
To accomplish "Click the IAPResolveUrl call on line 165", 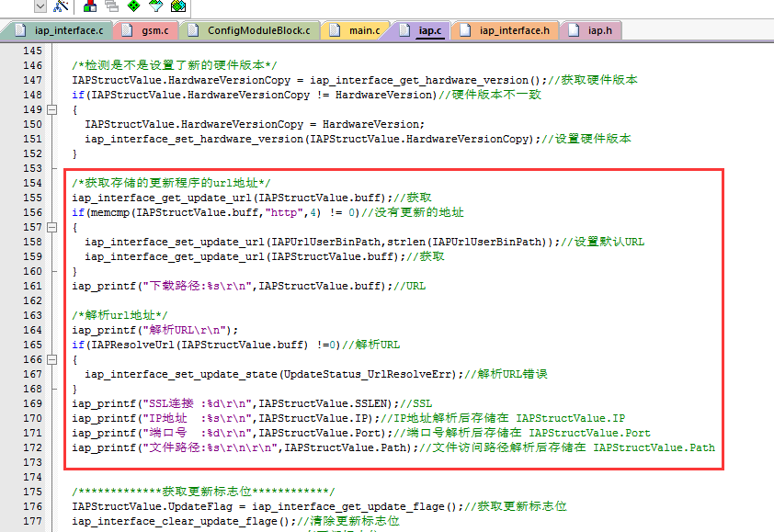I will click(x=199, y=345).
